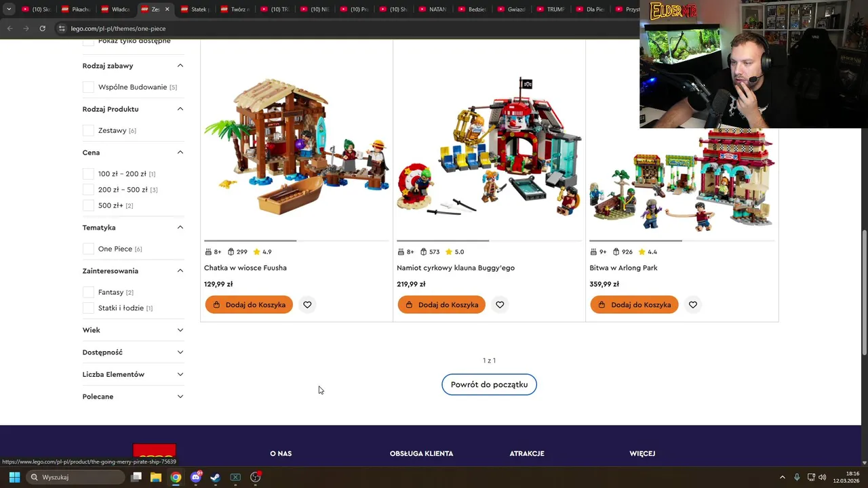
Task: Click the page vertical scrollbar thumb
Action: [864, 291]
